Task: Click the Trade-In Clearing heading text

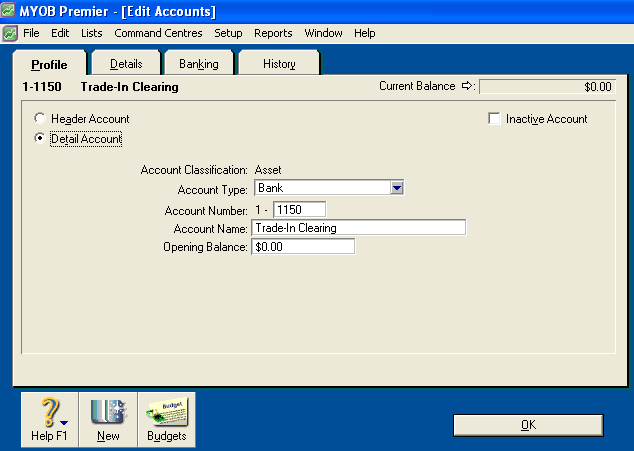Action: (129, 87)
